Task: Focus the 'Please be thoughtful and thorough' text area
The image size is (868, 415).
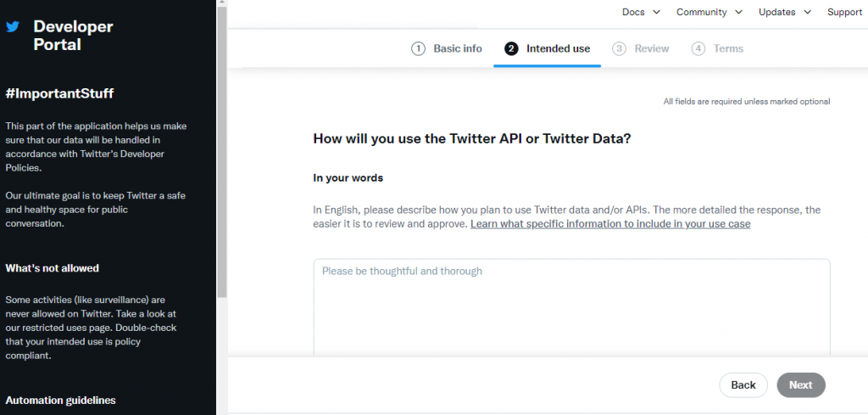Action: (572, 307)
